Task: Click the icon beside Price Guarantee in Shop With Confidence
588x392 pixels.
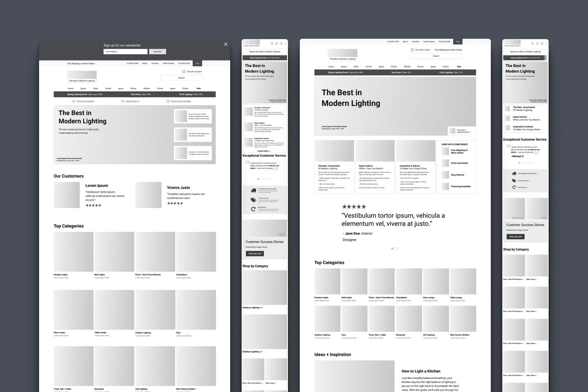Action: (x=446, y=163)
